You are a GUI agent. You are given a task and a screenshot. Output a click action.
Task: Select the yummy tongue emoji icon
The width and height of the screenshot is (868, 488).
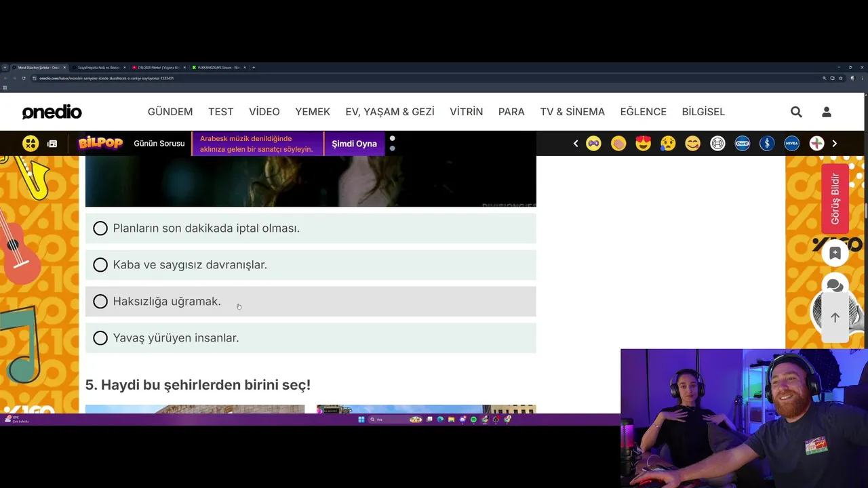click(692, 143)
